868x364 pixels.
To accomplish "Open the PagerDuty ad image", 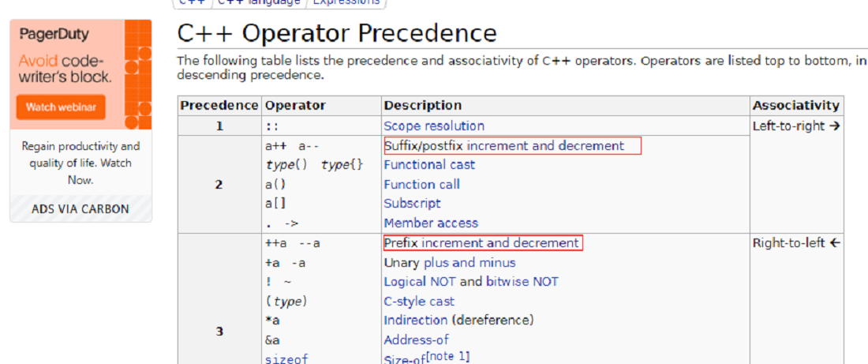I will pos(80,74).
